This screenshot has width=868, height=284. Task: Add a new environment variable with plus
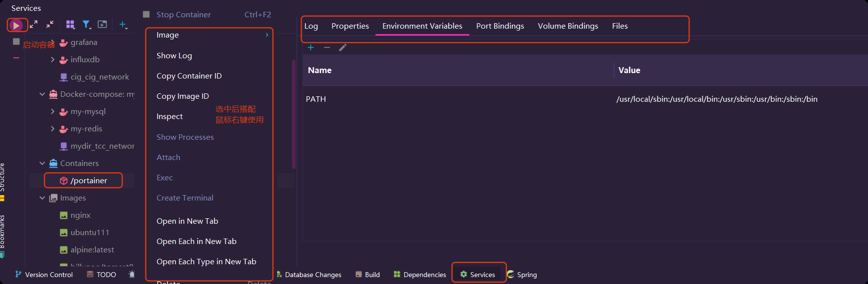[x=311, y=47]
